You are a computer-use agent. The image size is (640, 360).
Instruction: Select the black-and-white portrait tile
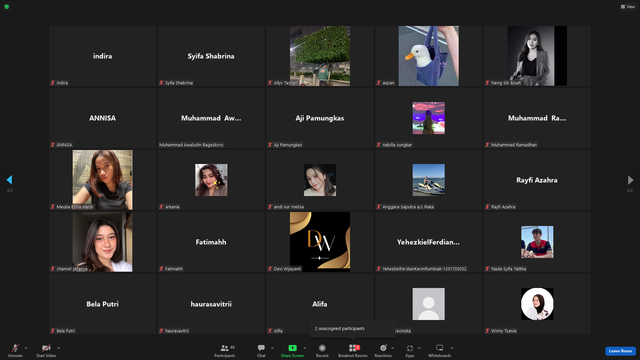click(x=537, y=56)
